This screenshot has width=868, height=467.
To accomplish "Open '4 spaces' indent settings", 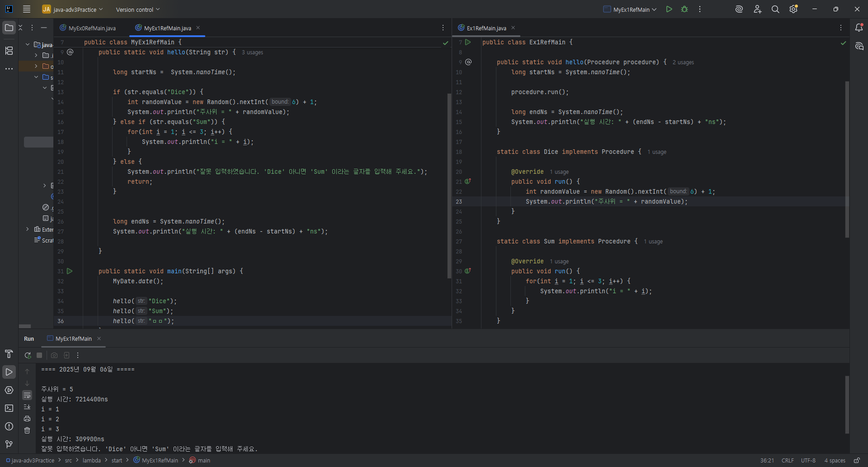I will [x=835, y=460].
